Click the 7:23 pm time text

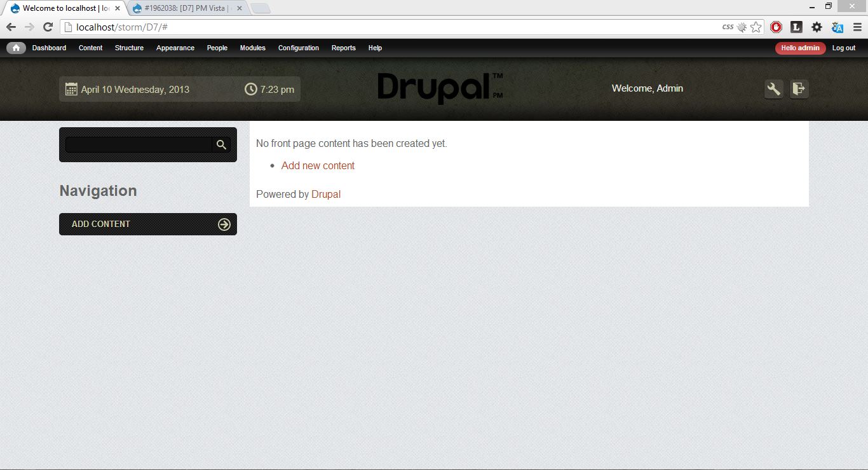pyautogui.click(x=277, y=89)
